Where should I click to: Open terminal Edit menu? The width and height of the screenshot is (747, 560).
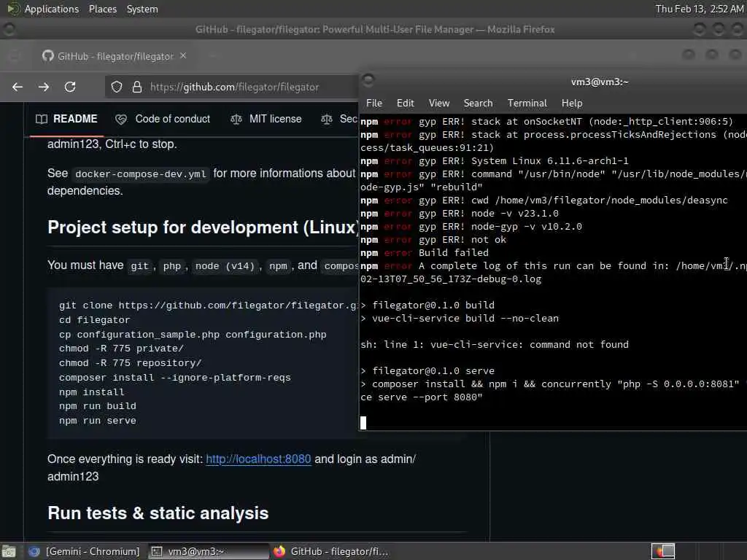click(x=405, y=103)
